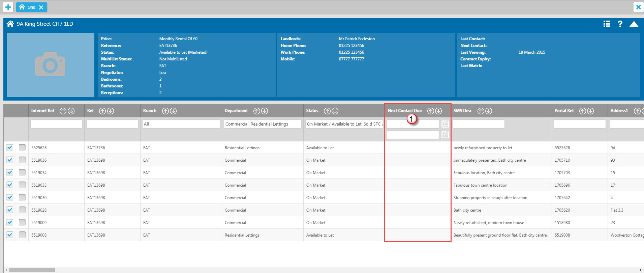Viewport: 644px width, 273px height.
Task: Close the Grid tab with its X
Action: click(x=41, y=7)
